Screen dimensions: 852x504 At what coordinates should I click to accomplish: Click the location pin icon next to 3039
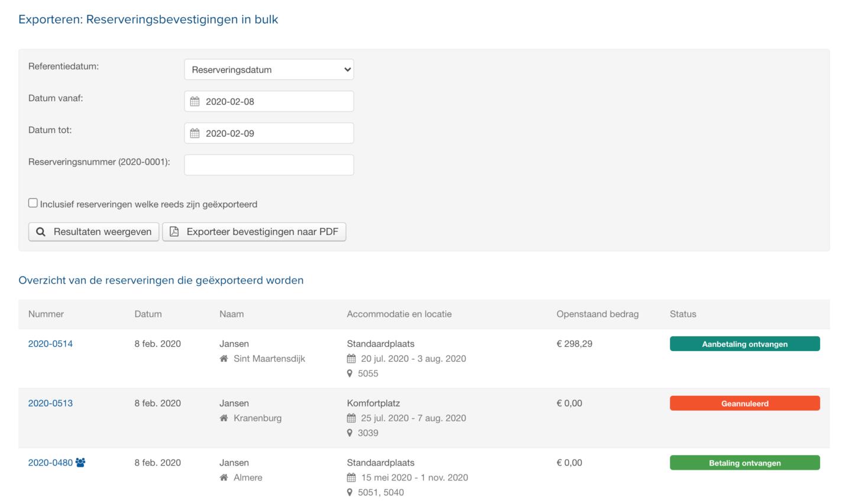(x=350, y=433)
